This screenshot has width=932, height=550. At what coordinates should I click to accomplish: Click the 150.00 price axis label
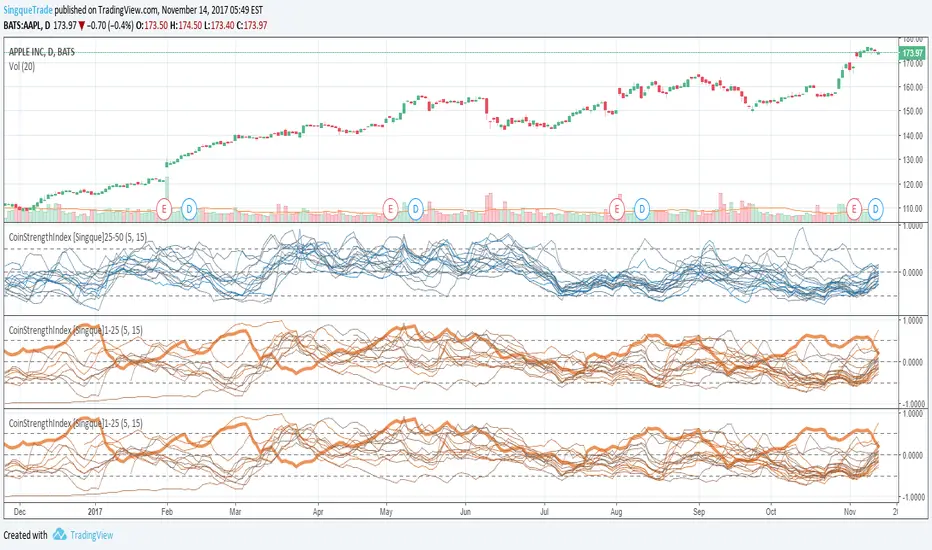[912, 111]
